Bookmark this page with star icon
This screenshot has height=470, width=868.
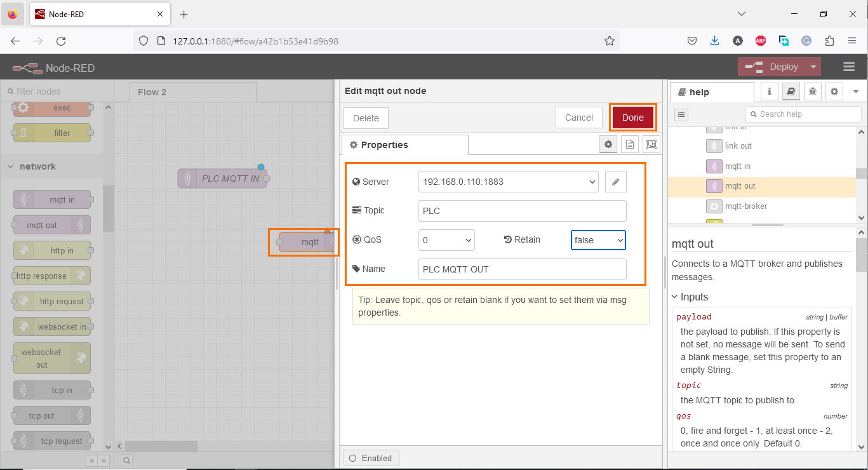[x=609, y=41]
